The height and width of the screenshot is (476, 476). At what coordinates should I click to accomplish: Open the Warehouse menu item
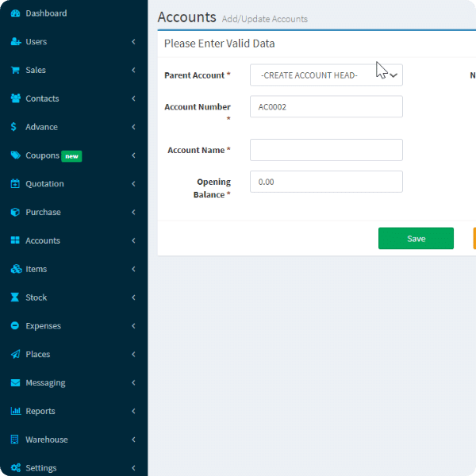click(x=46, y=440)
